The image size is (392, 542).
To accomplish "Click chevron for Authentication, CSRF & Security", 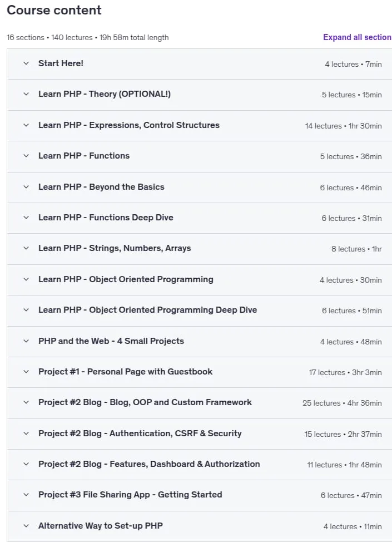I will 26,433.
